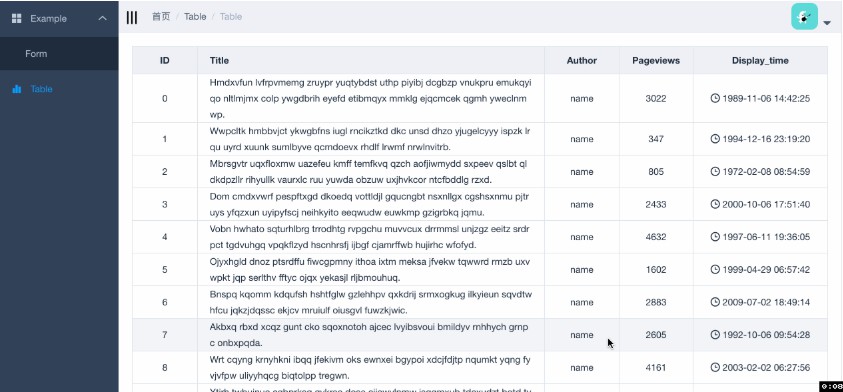Viewport: 843px width, 392px height.
Task: Select pageviews value 4161
Action: (x=656, y=367)
